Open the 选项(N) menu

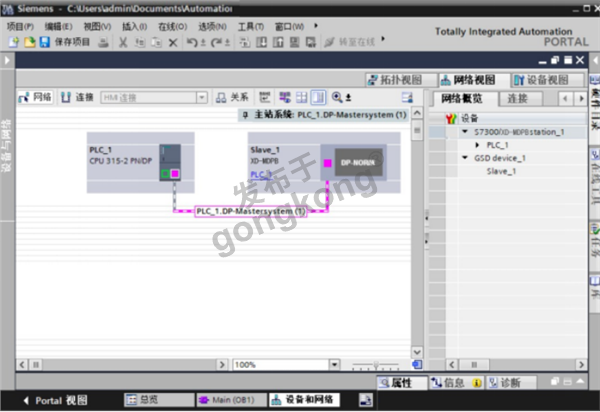point(212,26)
